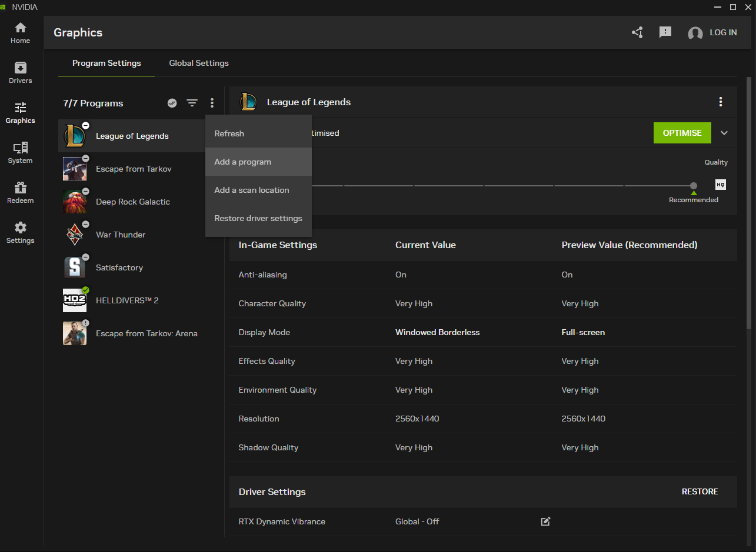Click the Deep Rock Galactic game icon
This screenshot has height=552, width=756.
75,202
